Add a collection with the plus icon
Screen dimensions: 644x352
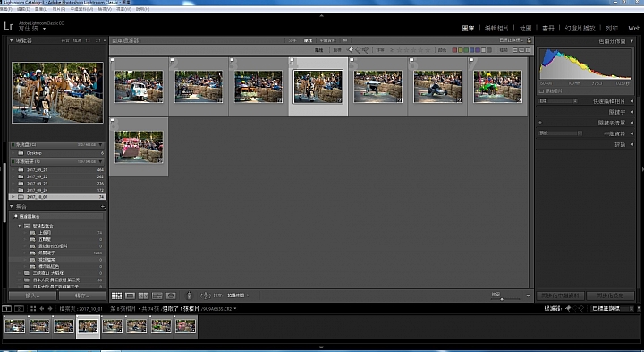coord(103,206)
